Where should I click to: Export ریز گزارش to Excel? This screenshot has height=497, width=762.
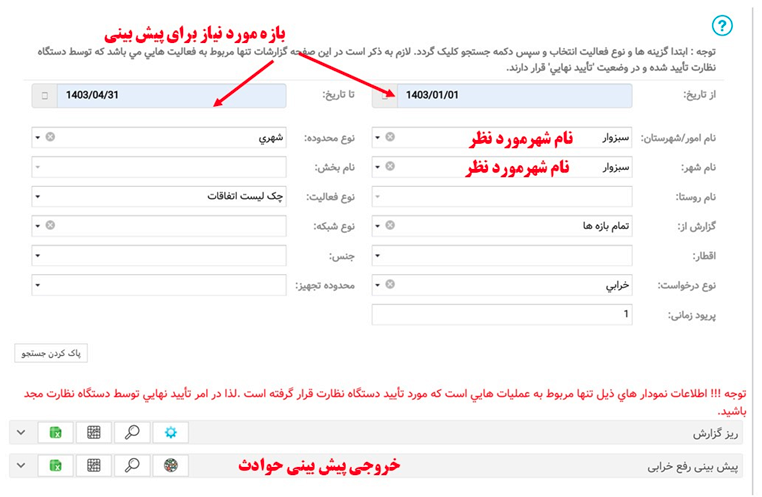[56, 433]
